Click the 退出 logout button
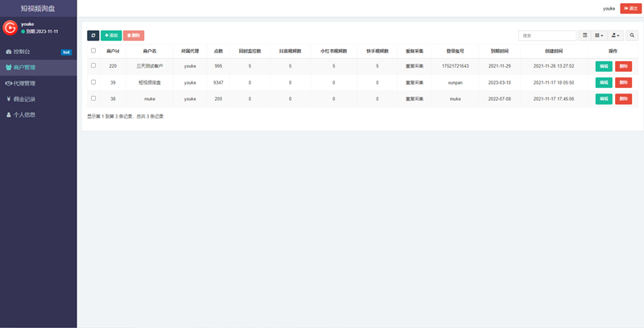The height and width of the screenshot is (328, 644). (x=630, y=8)
